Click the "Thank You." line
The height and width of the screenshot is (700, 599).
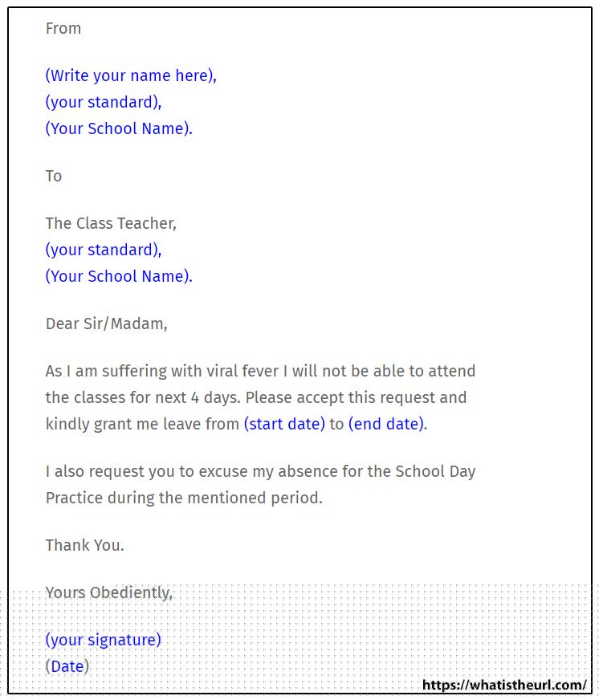84,546
